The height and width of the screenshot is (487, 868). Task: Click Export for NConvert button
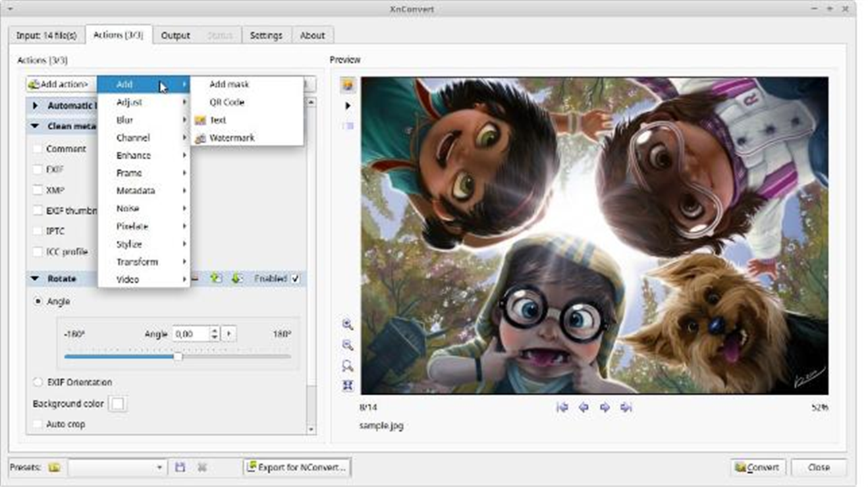pos(297,467)
